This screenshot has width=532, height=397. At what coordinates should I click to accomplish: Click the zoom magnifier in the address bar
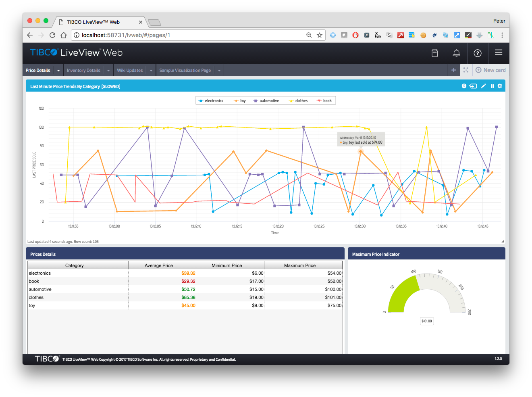tap(309, 35)
